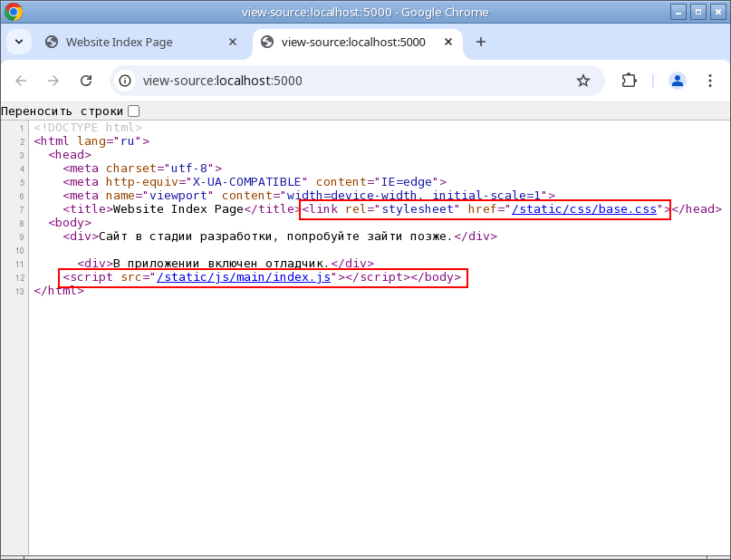This screenshot has height=560, width=731.
Task: Open a new tab with the plus button
Action: coord(481,42)
